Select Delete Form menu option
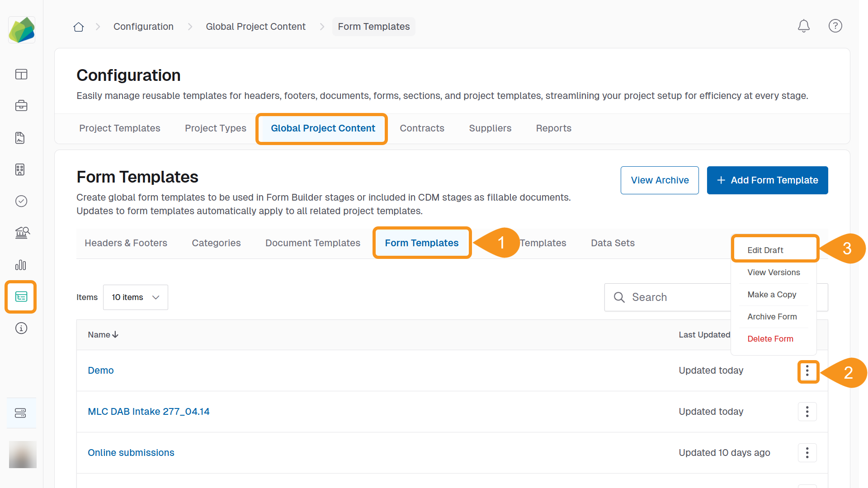Image resolution: width=868 pixels, height=488 pixels. 770,339
